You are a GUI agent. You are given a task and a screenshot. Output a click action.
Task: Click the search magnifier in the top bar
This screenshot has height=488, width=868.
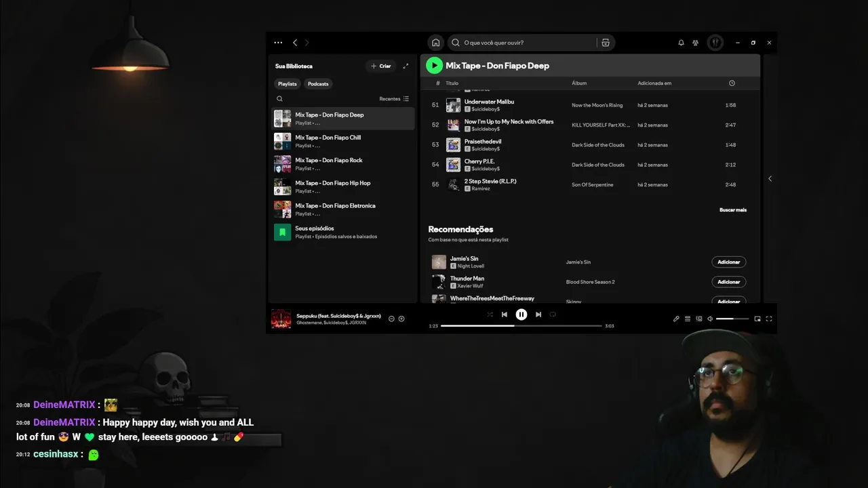tap(456, 43)
